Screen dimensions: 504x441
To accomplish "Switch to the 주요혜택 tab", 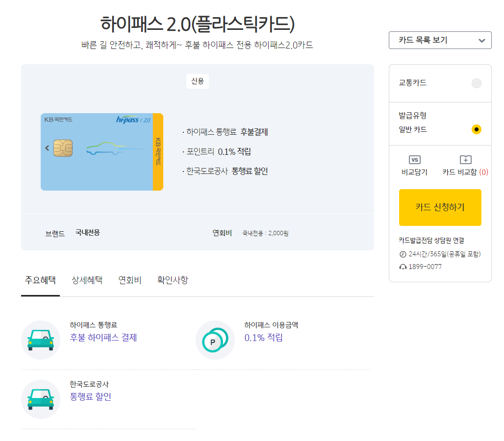I will (41, 280).
